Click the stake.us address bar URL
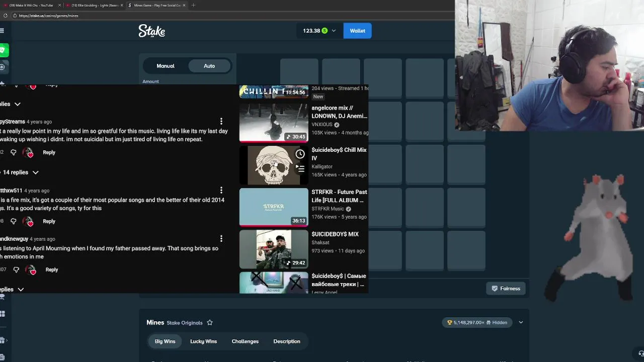Viewport: 644px width, 362px height. (48, 16)
